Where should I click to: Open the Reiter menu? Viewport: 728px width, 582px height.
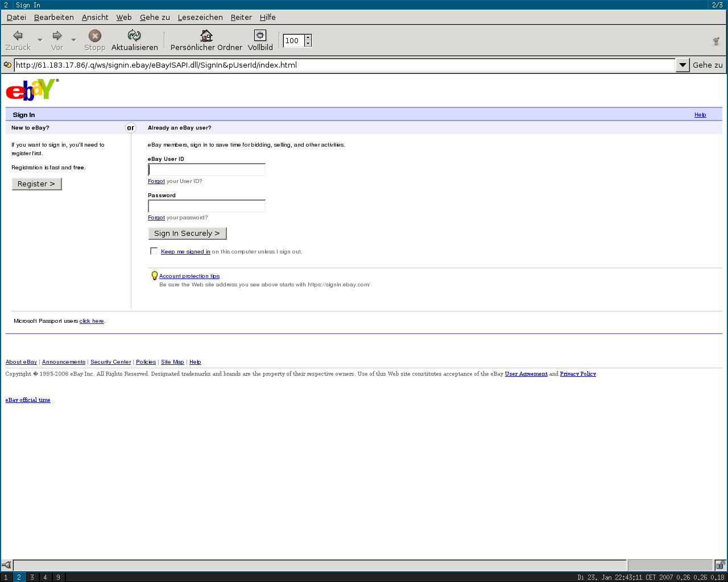[241, 17]
